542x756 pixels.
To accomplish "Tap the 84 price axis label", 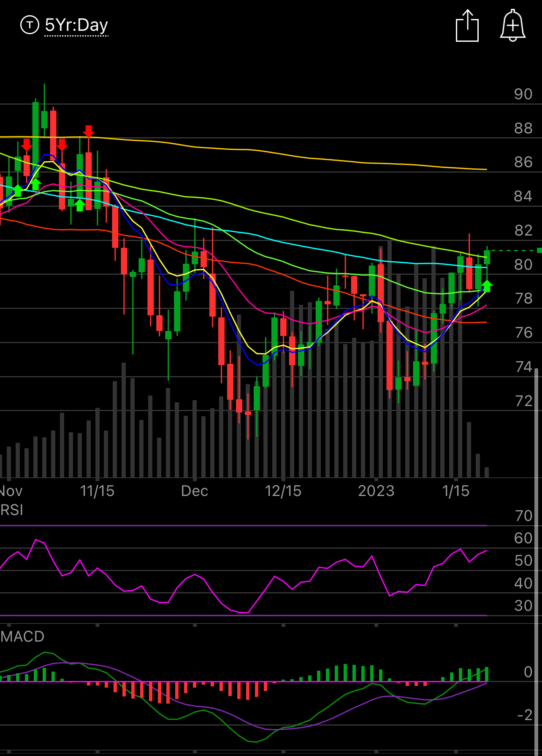I will point(523,196).
